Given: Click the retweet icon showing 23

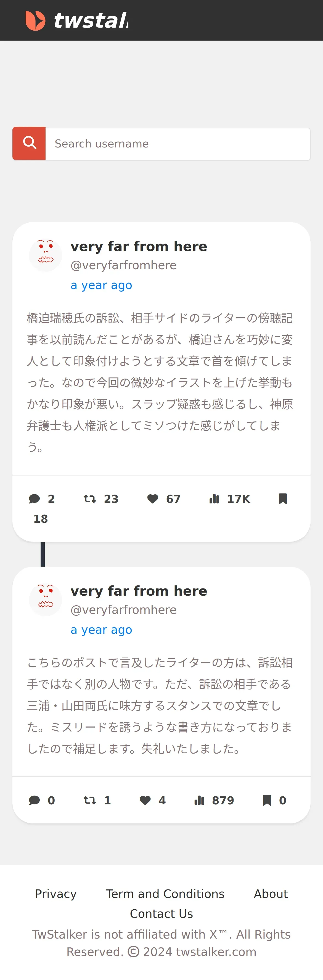Looking at the screenshot, I should pos(90,499).
